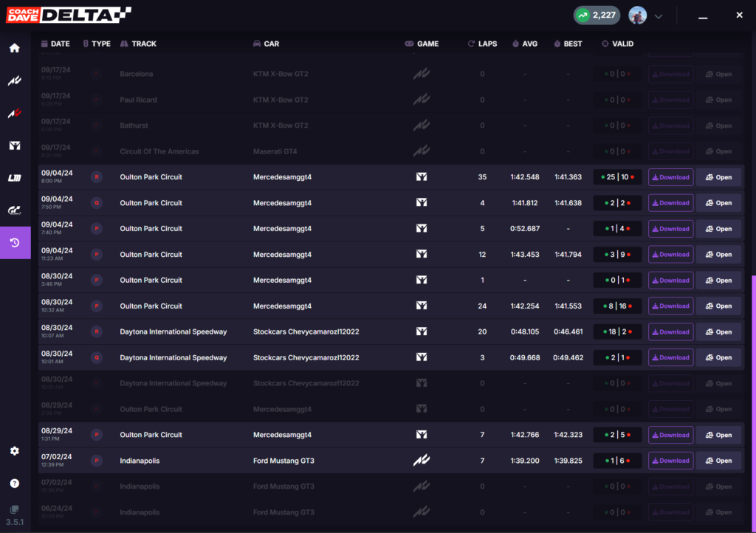Click the P session badge for 09/04/24 7:40 PM
The width and height of the screenshot is (756, 533).
point(97,228)
